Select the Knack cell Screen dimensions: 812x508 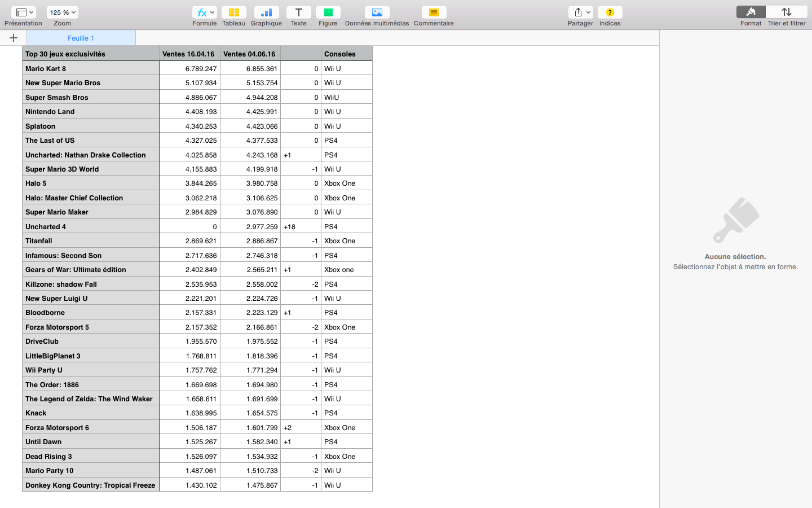tap(91, 413)
